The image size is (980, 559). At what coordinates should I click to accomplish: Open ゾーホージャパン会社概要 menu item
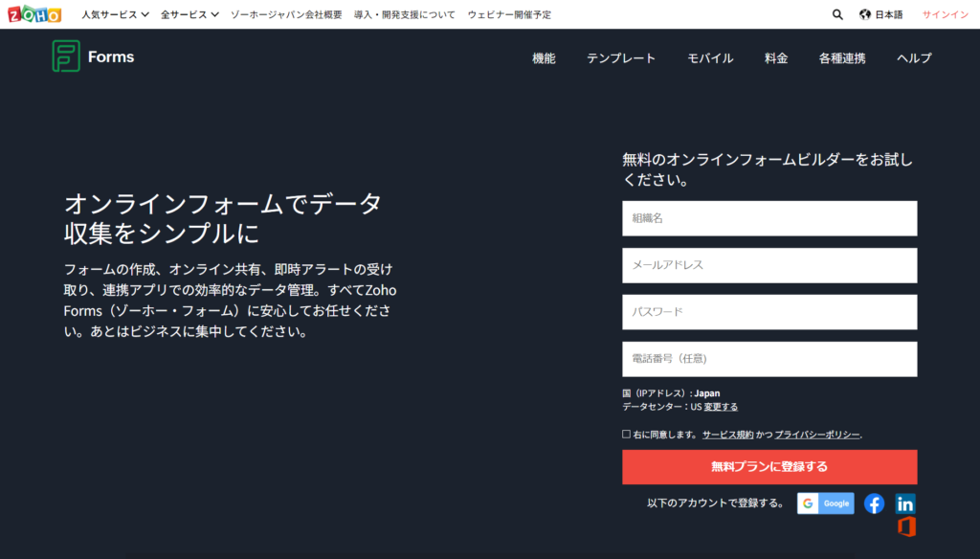click(x=286, y=14)
